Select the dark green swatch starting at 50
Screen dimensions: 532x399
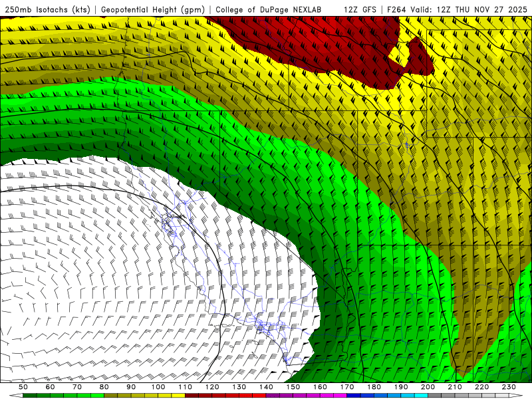click(x=29, y=396)
